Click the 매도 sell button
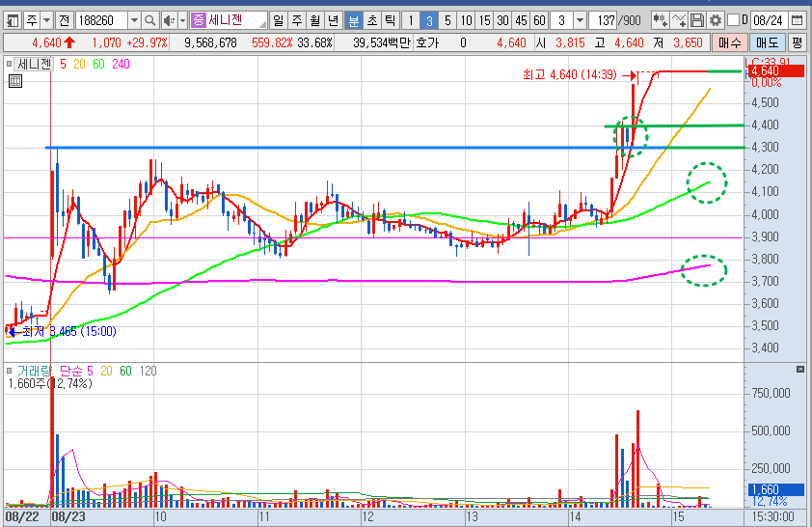The width and height of the screenshot is (812, 527). (x=767, y=42)
